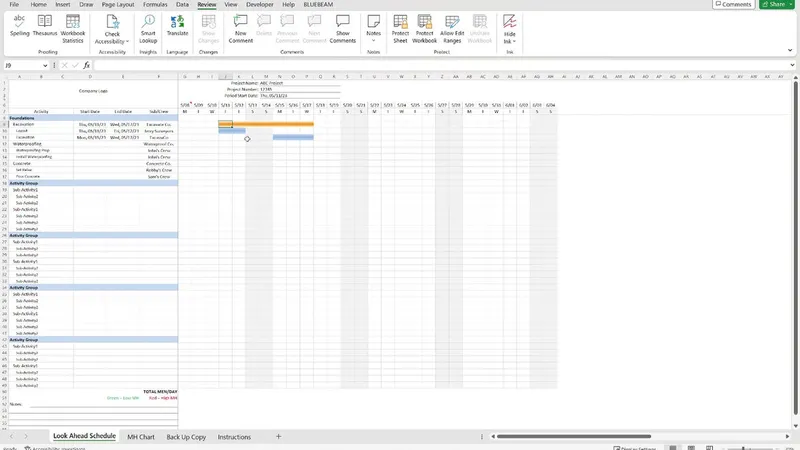This screenshot has height=450, width=800.
Task: Open the File menu
Action: click(x=14, y=4)
